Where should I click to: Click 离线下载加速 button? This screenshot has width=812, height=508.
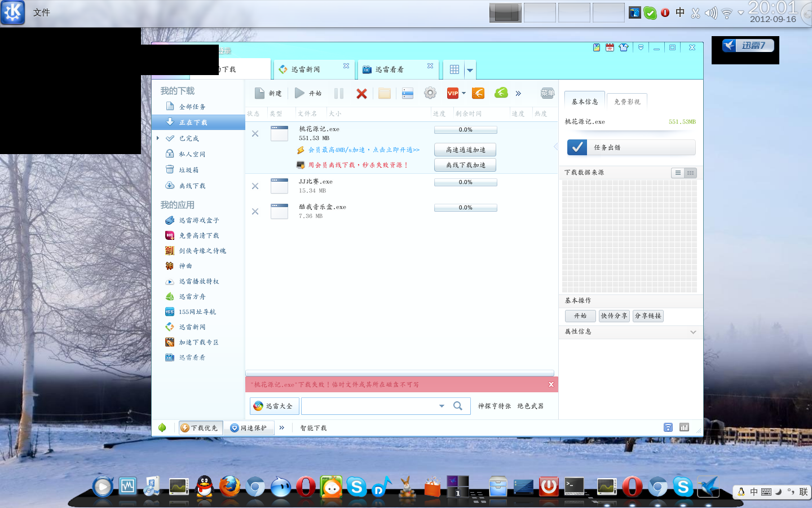[465, 165]
